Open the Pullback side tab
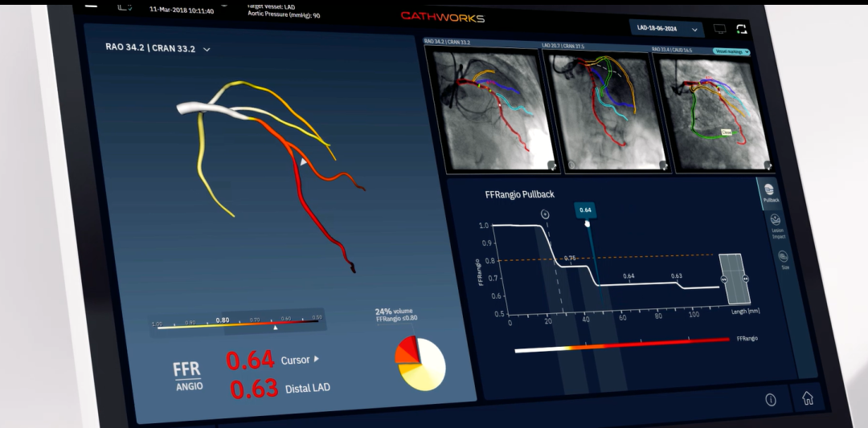868x428 pixels. (770, 193)
